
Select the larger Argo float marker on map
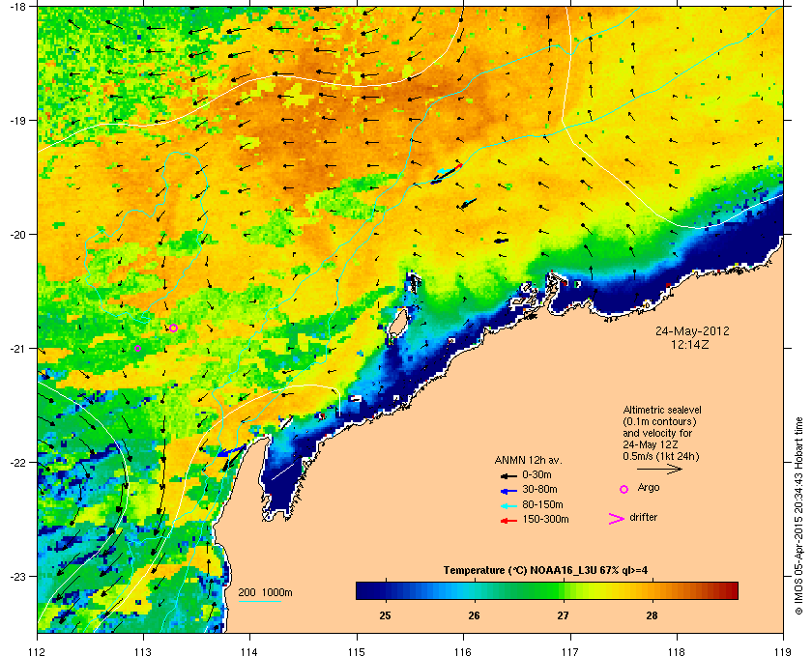[173, 328]
